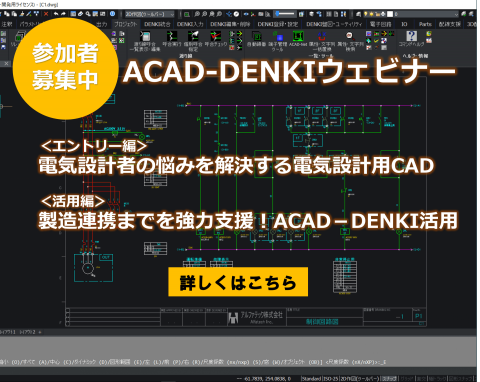Switch to the プロジェクト ribbon tab
480x382 pixels.
(x=126, y=24)
